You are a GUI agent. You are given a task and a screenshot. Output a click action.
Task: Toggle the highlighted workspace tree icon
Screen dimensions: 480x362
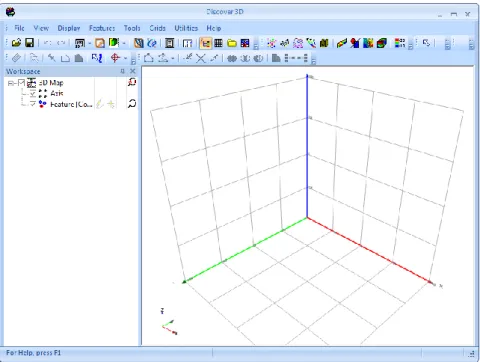click(206, 43)
